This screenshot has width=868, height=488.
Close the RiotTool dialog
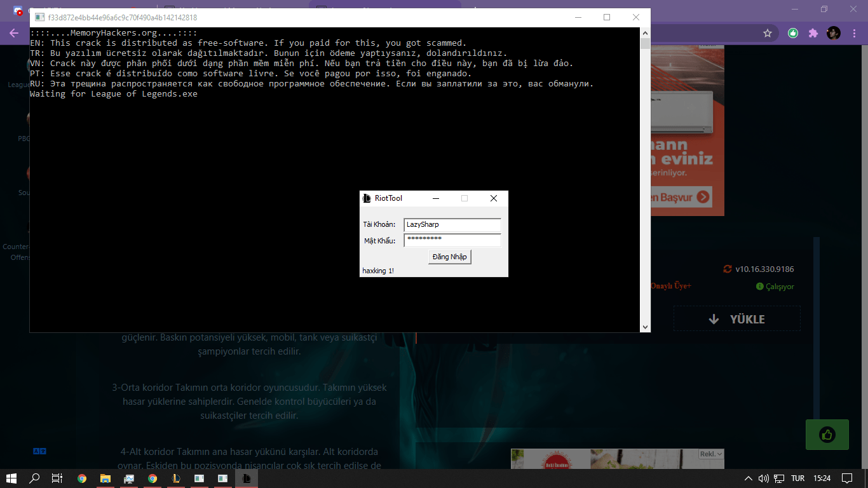494,198
